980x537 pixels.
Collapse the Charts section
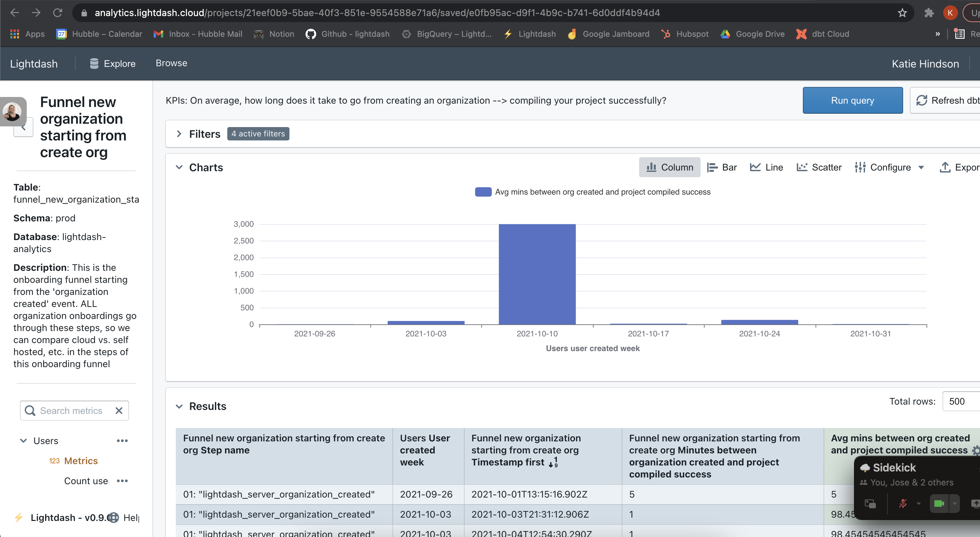coord(179,167)
